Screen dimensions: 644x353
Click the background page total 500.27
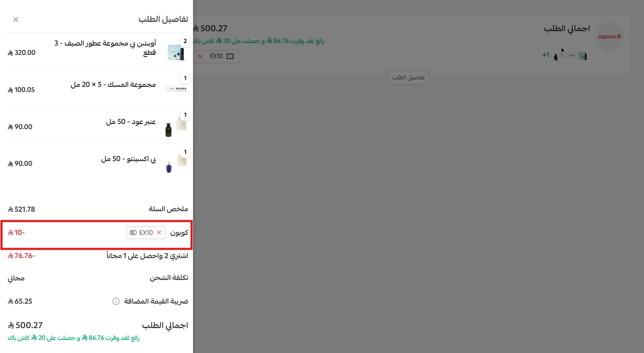[210, 29]
